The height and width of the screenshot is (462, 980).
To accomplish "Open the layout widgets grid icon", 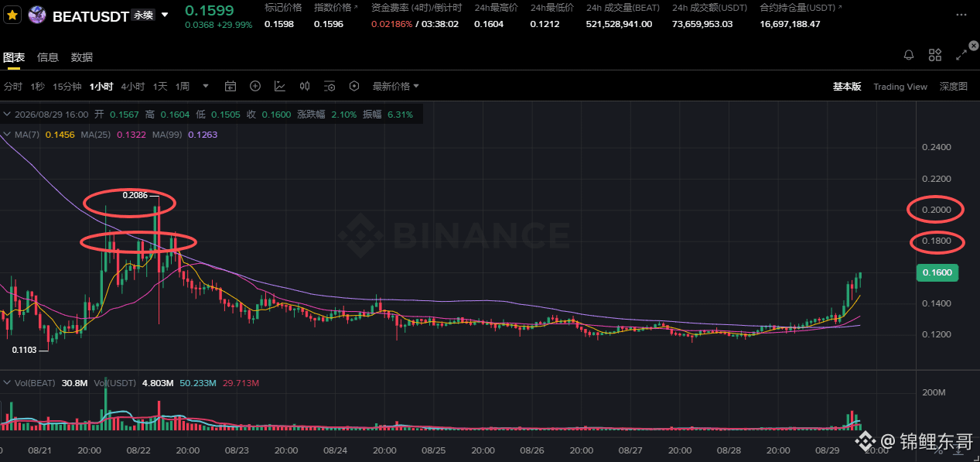I will [935, 55].
